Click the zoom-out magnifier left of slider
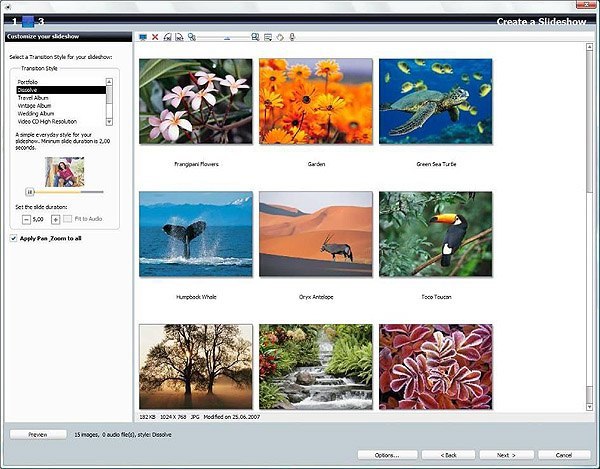The image size is (600, 469). click(191, 37)
